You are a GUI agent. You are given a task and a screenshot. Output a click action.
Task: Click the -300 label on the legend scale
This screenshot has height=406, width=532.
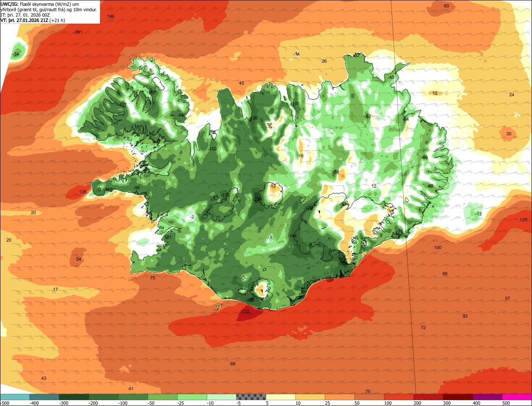[x=63, y=403]
